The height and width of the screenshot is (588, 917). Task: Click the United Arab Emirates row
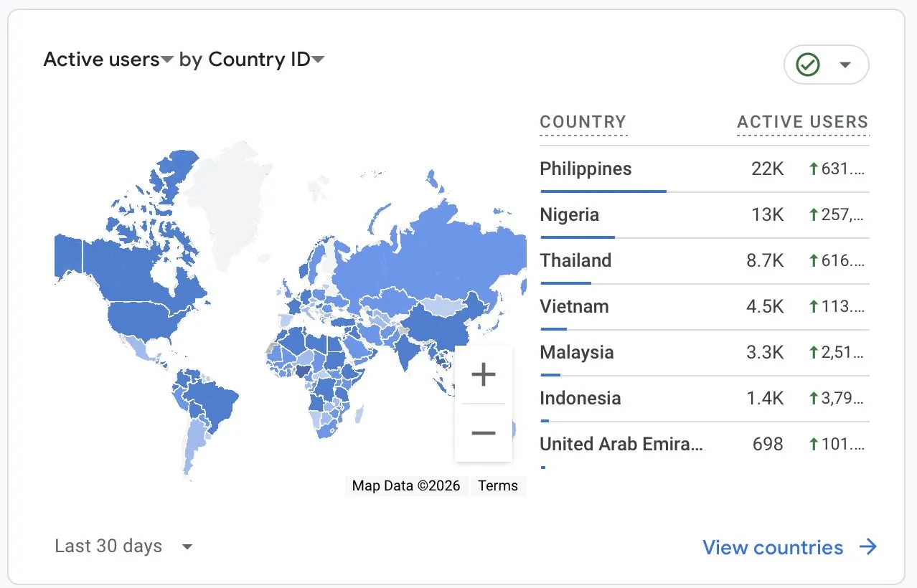pyautogui.click(x=621, y=444)
